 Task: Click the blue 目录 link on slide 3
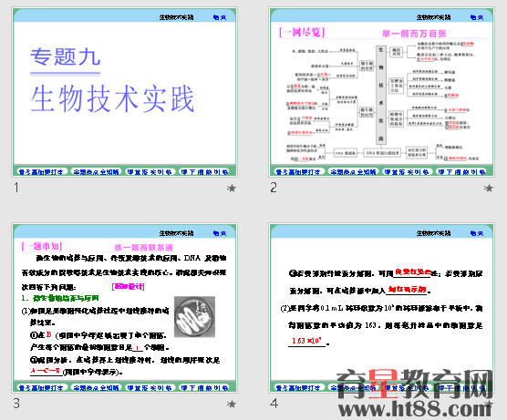point(220,233)
